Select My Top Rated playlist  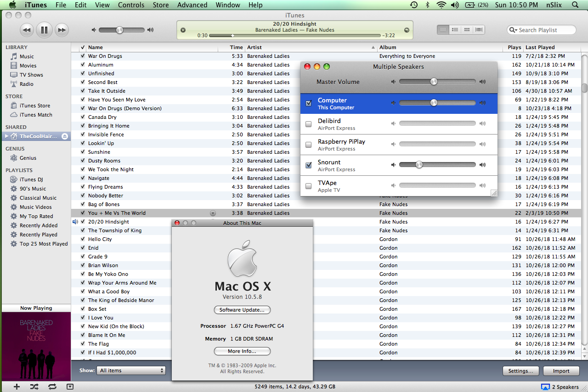click(36, 216)
